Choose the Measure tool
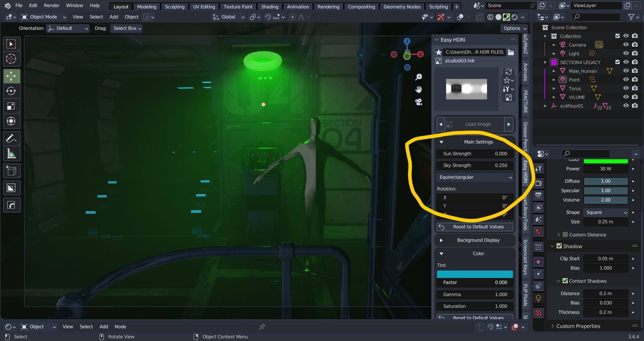The image size is (644, 341). [x=11, y=154]
